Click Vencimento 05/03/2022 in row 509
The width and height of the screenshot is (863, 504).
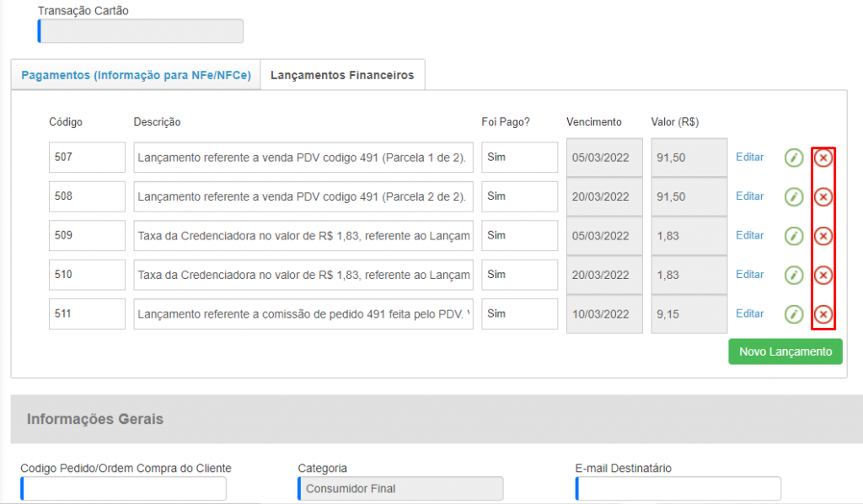point(604,235)
